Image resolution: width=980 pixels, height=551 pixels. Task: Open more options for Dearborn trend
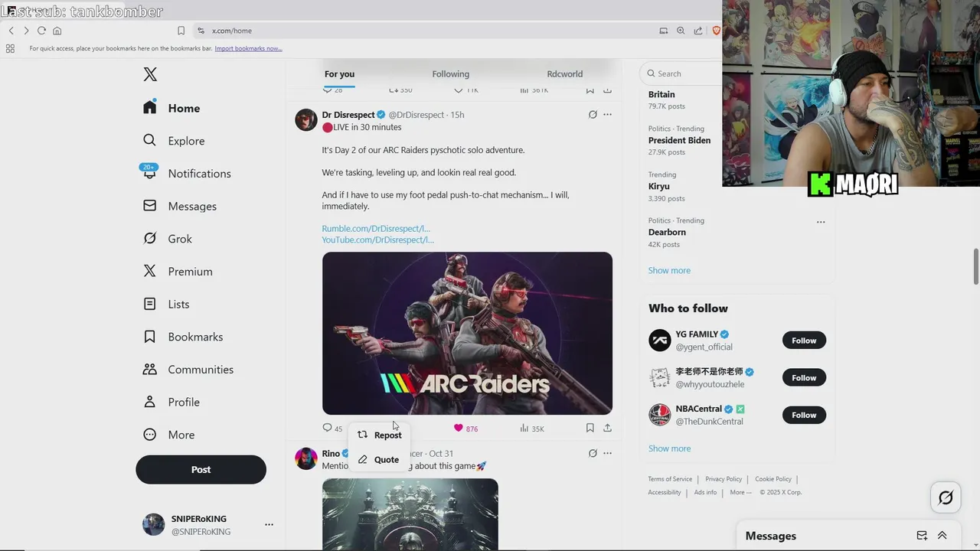pyautogui.click(x=821, y=222)
